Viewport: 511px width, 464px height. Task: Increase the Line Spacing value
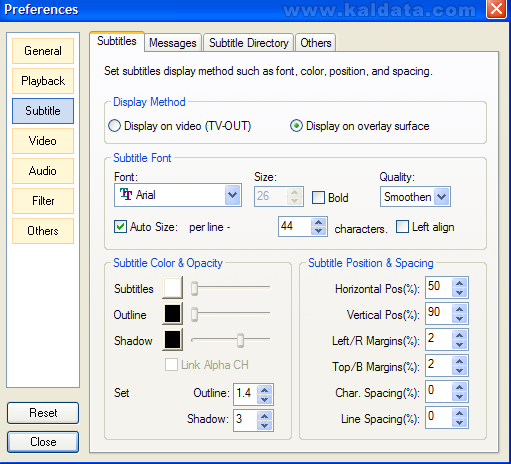pyautogui.click(x=460, y=413)
